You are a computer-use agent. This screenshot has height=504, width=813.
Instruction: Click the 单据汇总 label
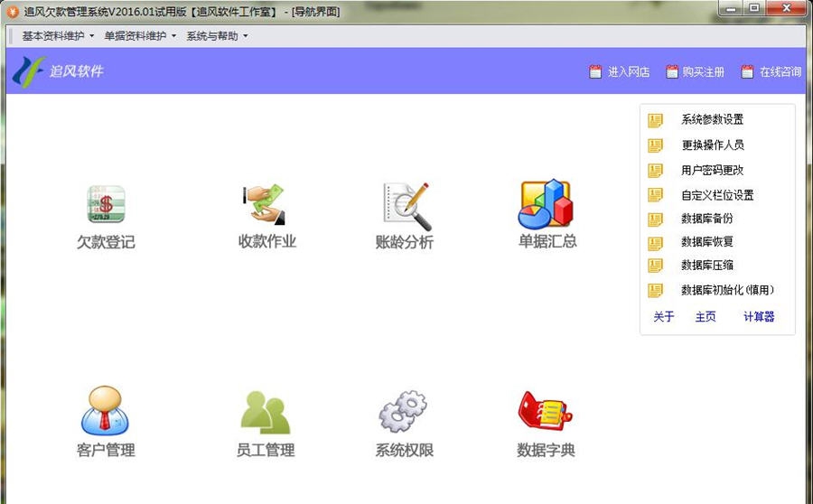[x=547, y=241]
